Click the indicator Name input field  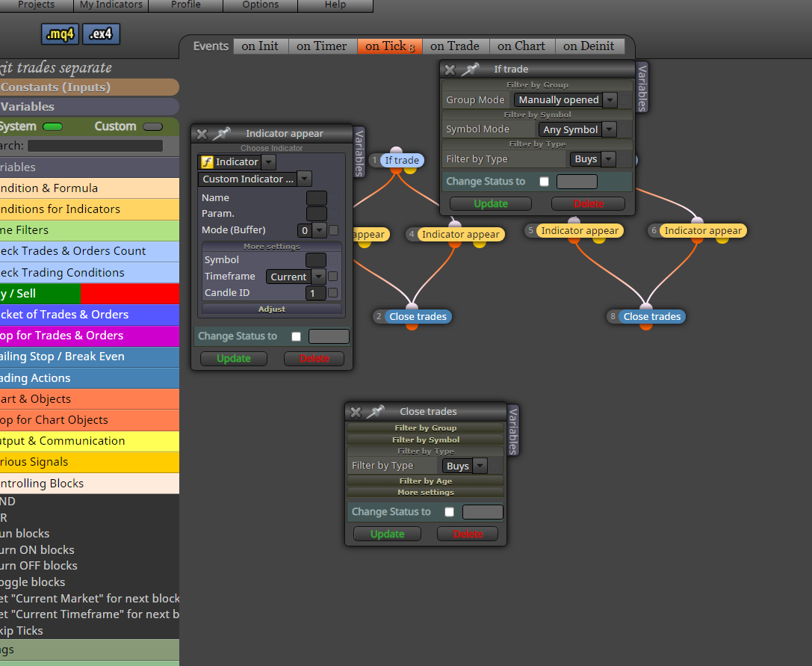[317, 198]
